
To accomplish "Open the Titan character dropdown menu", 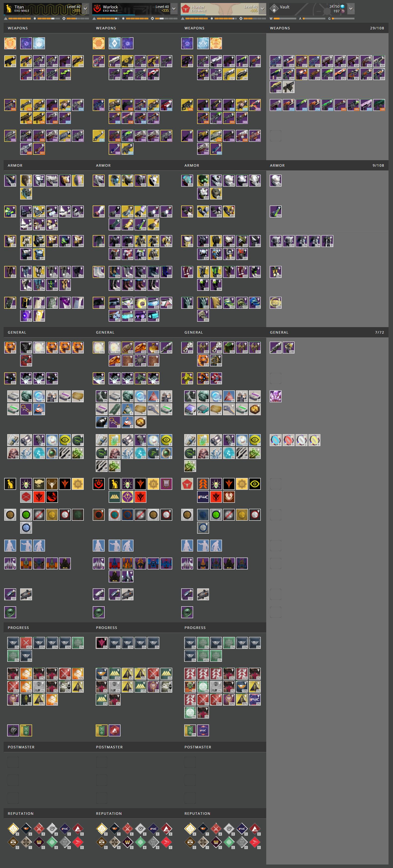I will 86,8.
